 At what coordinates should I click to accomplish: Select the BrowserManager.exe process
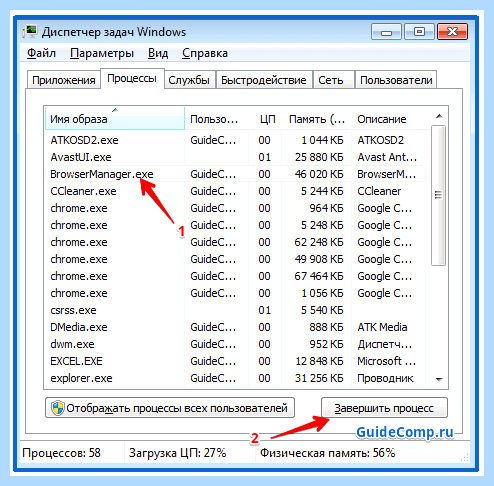(x=235, y=174)
